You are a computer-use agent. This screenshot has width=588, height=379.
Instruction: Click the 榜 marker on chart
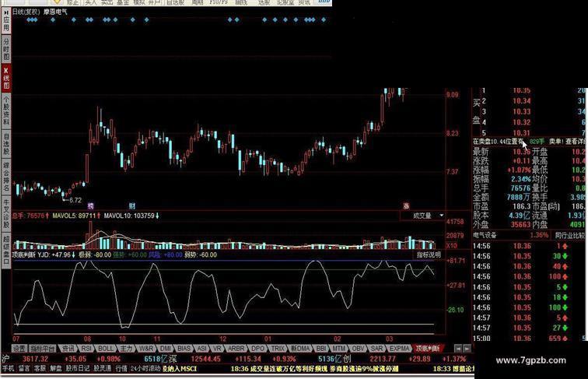[x=90, y=206]
